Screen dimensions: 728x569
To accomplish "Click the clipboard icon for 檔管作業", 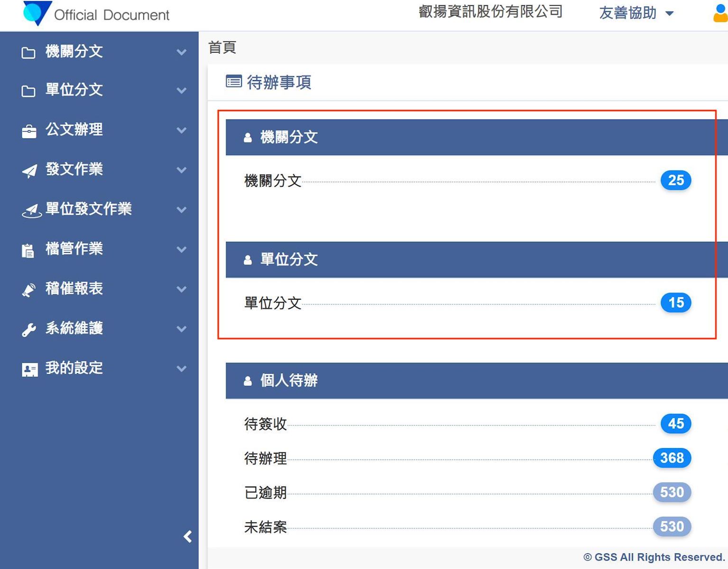I will (28, 250).
